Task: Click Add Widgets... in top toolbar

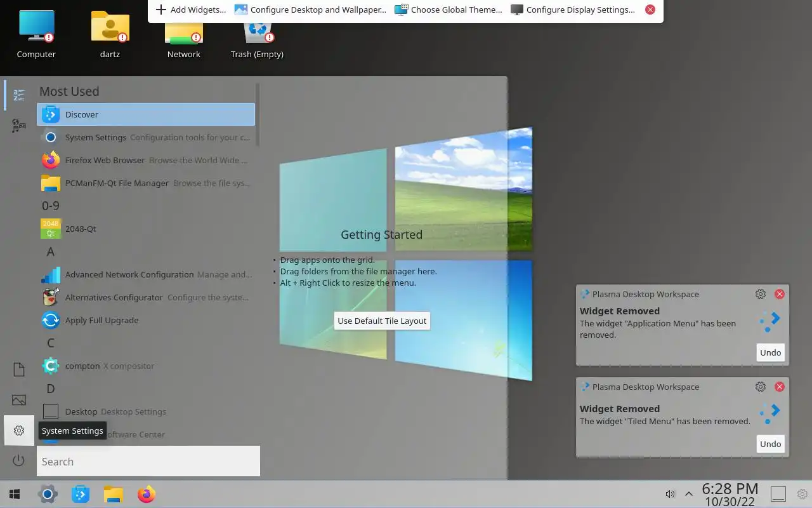Action: pos(191,10)
